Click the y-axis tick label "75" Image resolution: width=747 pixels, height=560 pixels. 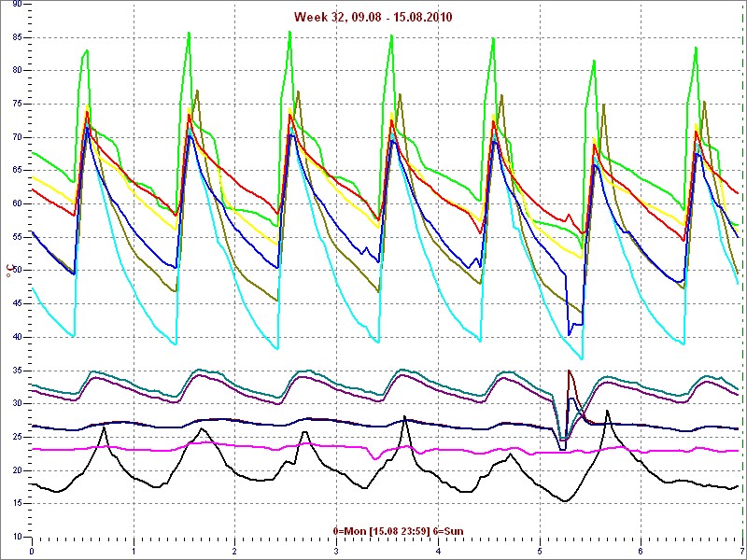17,104
